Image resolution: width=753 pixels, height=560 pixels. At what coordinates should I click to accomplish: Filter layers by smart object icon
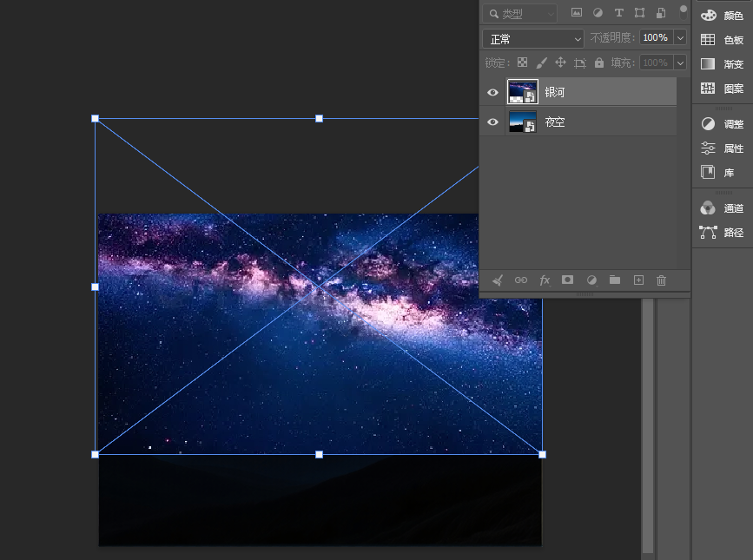pos(661,13)
